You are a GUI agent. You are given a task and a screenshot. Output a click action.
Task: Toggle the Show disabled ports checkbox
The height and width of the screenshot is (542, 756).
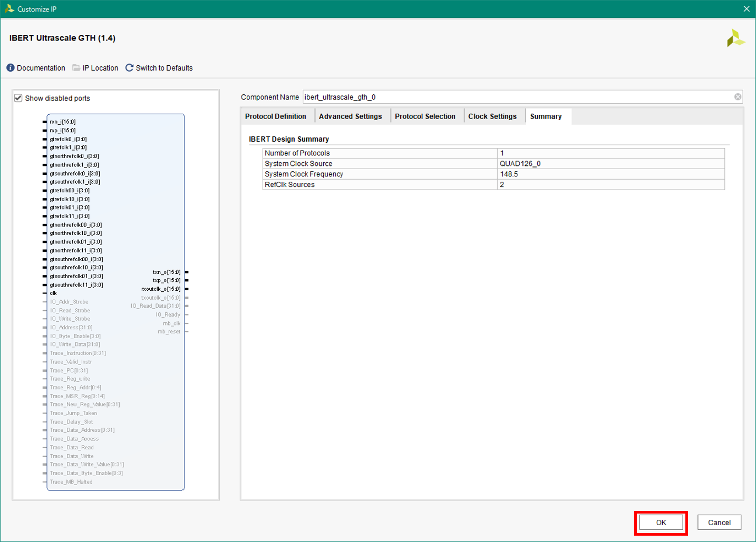click(18, 98)
